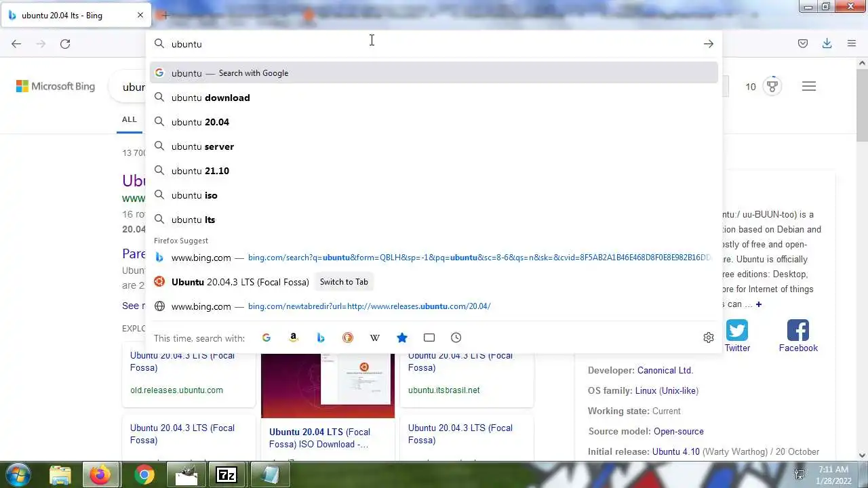This screenshot has height=488, width=868.
Task: Launch Google Chrome from the taskbar
Action: (x=143, y=475)
